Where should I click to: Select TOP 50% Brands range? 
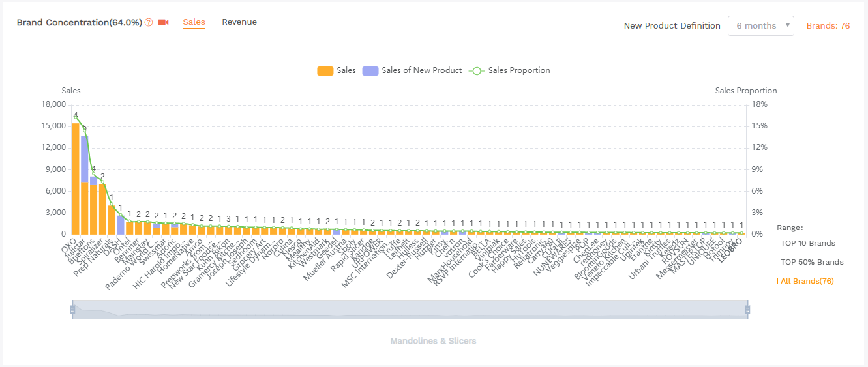[x=812, y=262]
